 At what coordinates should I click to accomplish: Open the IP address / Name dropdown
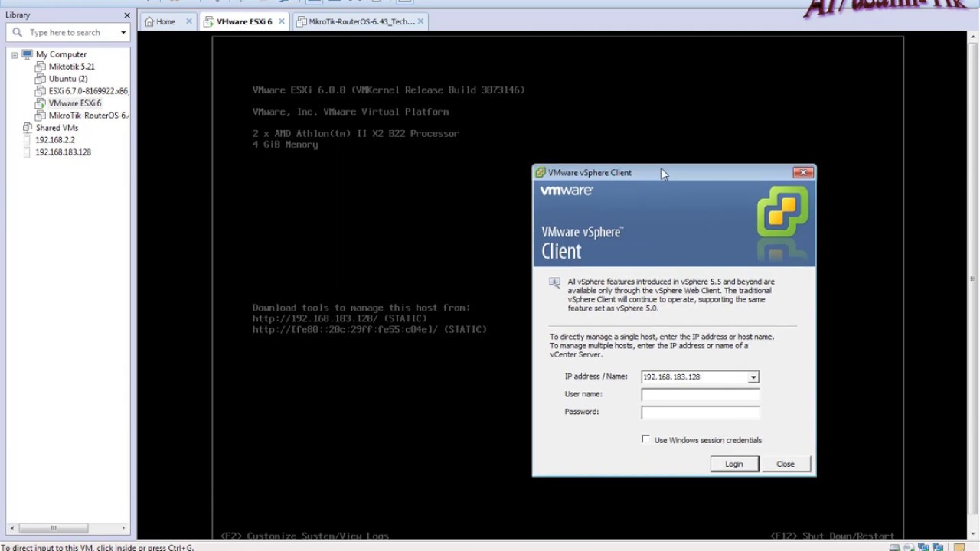(x=753, y=377)
